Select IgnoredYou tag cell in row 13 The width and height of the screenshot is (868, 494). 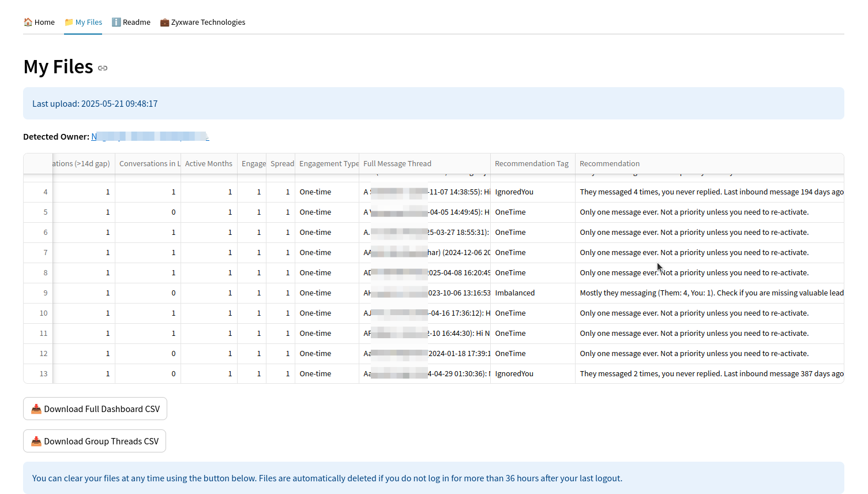click(514, 374)
